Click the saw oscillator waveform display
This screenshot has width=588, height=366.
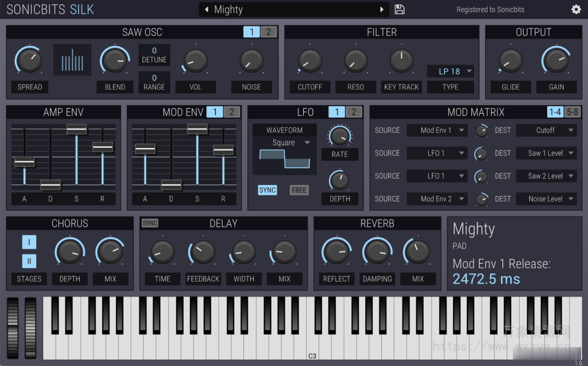pos(72,59)
